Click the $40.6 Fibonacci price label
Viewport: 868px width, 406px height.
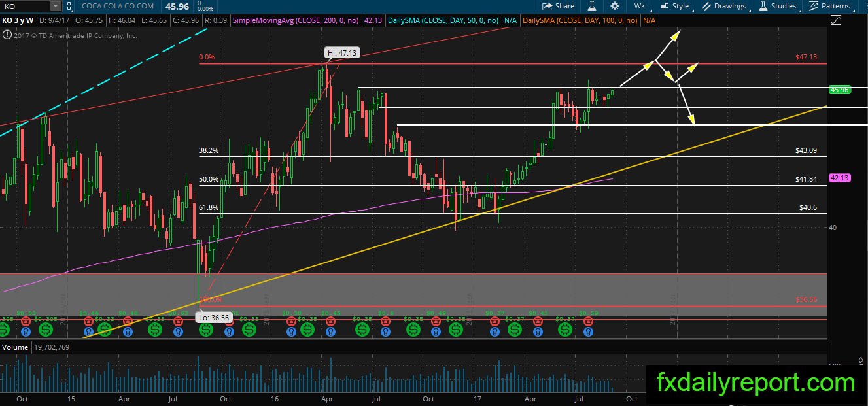coord(808,207)
